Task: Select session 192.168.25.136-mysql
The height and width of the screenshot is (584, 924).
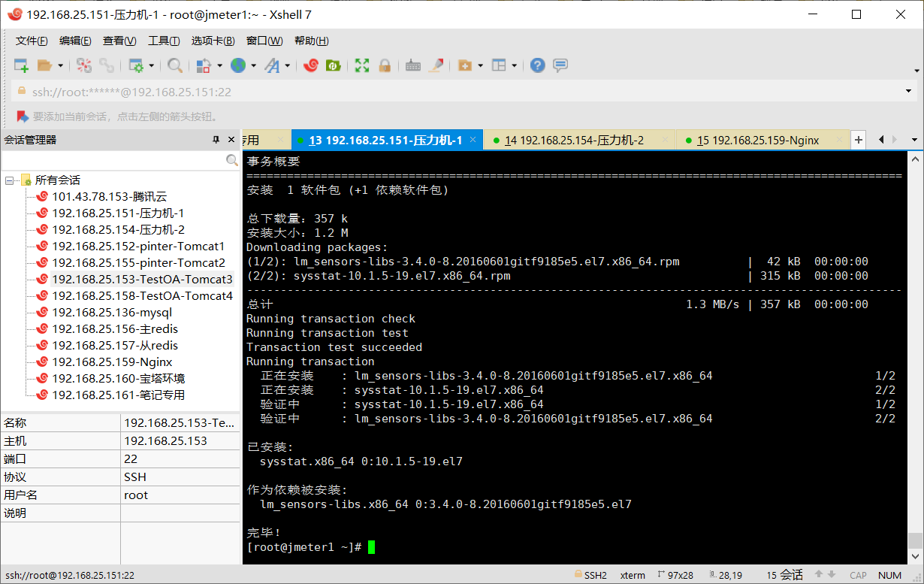Action: pos(112,313)
